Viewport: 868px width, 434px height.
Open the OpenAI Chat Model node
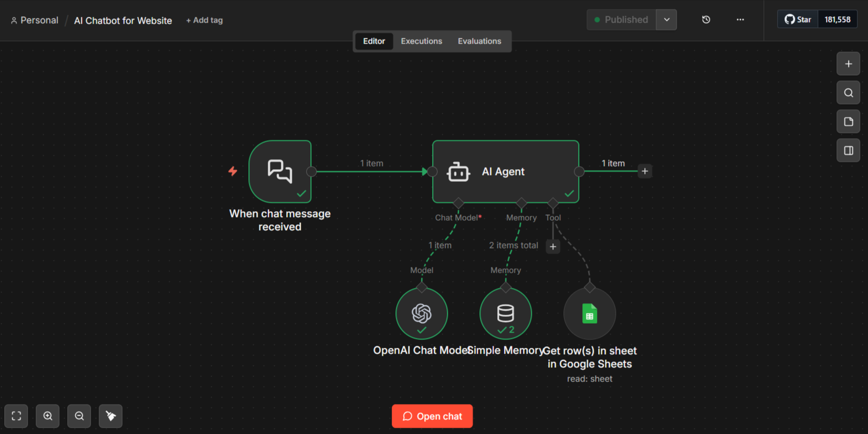click(422, 314)
